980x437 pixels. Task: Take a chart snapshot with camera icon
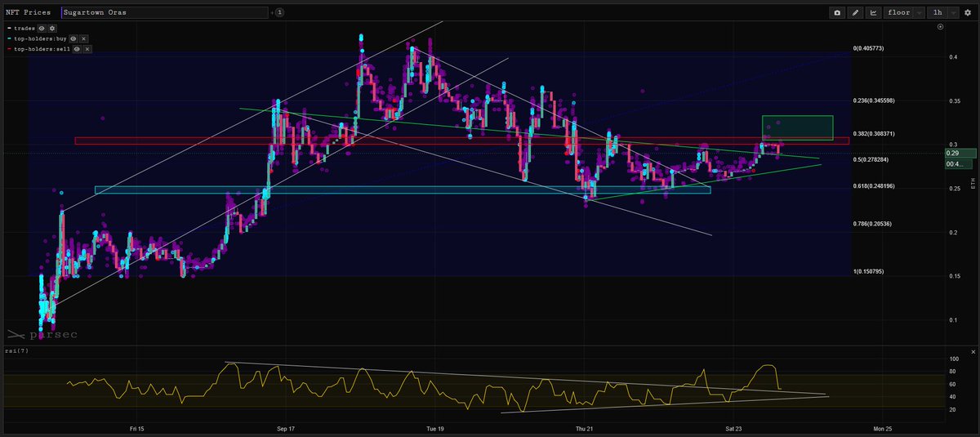pos(837,12)
